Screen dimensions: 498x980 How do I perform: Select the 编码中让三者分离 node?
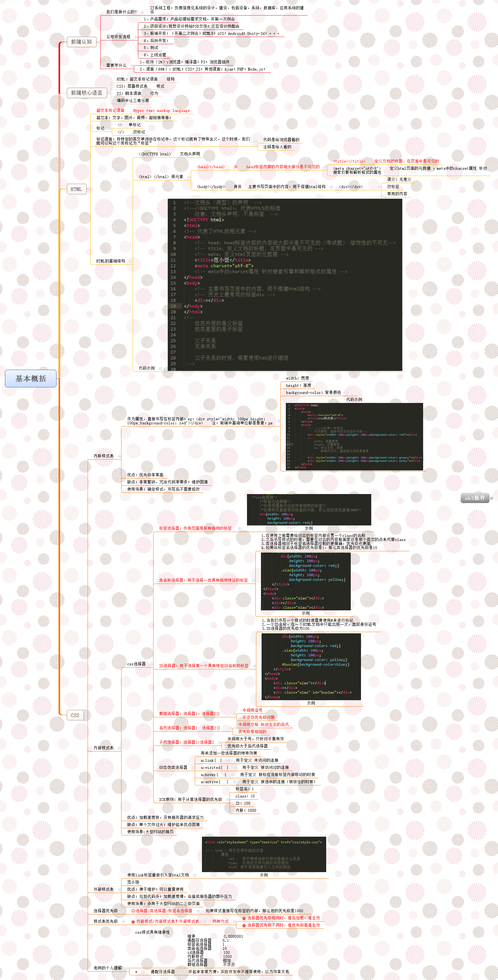[x=133, y=101]
